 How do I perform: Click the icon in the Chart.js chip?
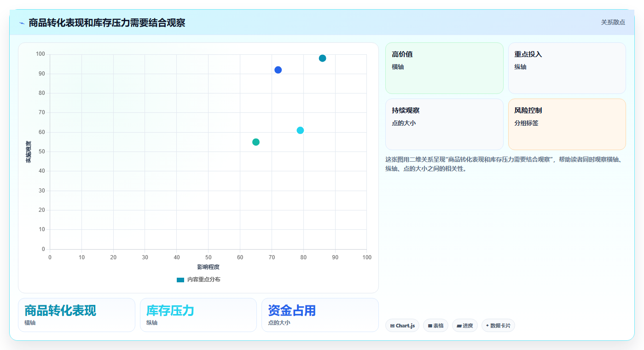tap(392, 326)
